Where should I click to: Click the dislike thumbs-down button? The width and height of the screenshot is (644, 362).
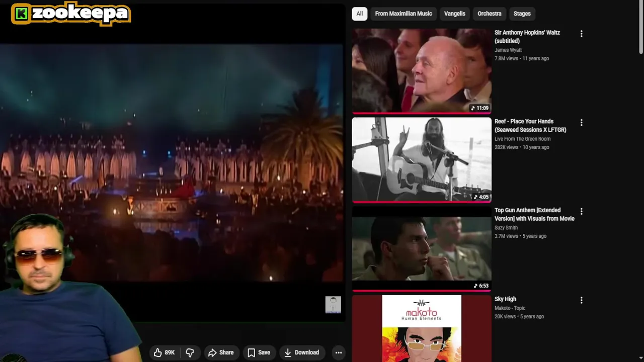click(190, 352)
